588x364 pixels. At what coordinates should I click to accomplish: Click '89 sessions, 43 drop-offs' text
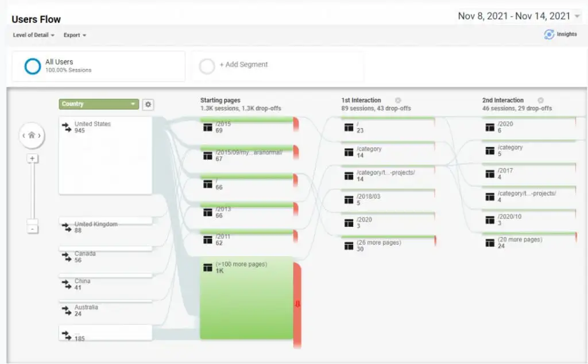pyautogui.click(x=376, y=109)
